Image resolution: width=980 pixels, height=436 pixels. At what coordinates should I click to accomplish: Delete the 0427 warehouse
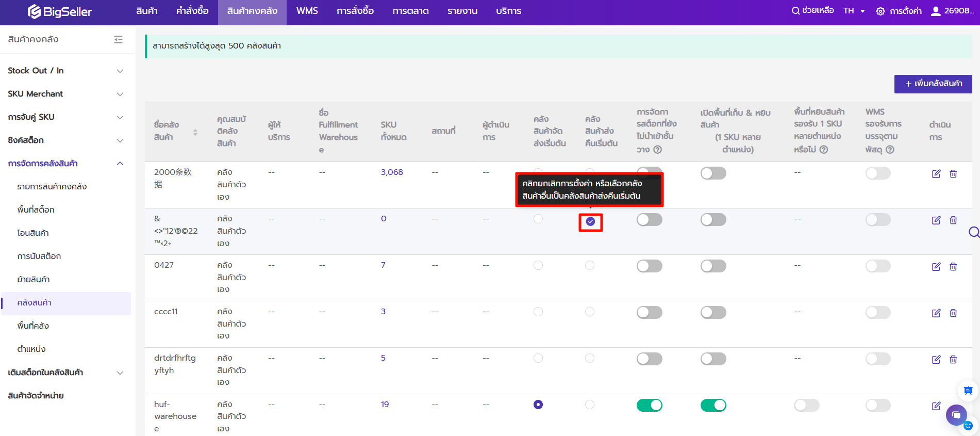point(953,267)
